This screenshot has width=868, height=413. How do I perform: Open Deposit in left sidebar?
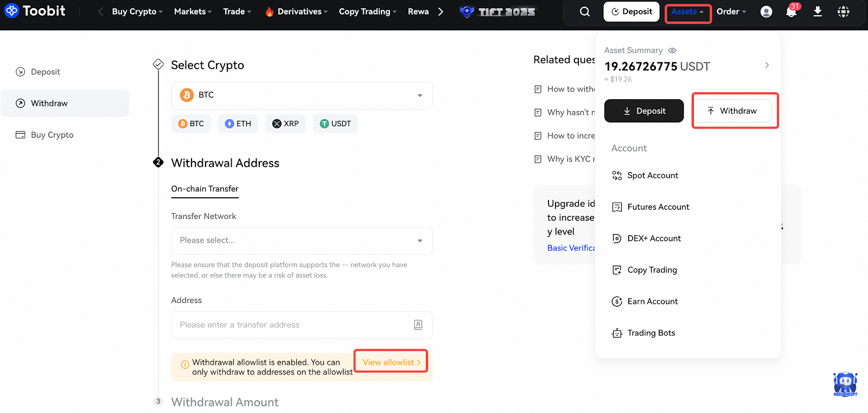65,72
